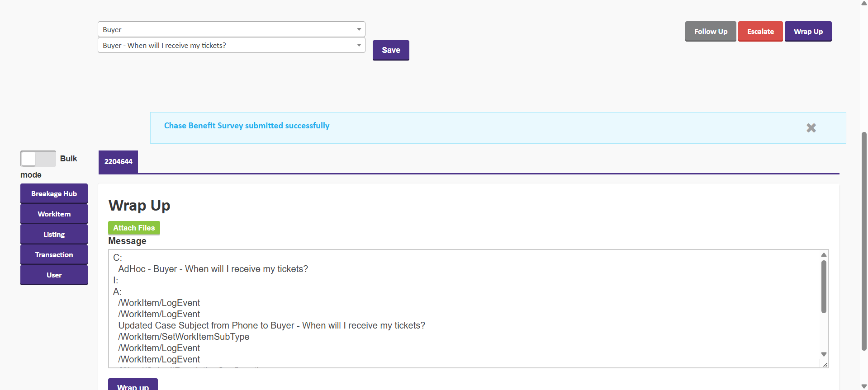The width and height of the screenshot is (868, 390).
Task: Open the Buyer category dropdown
Action: 231,29
